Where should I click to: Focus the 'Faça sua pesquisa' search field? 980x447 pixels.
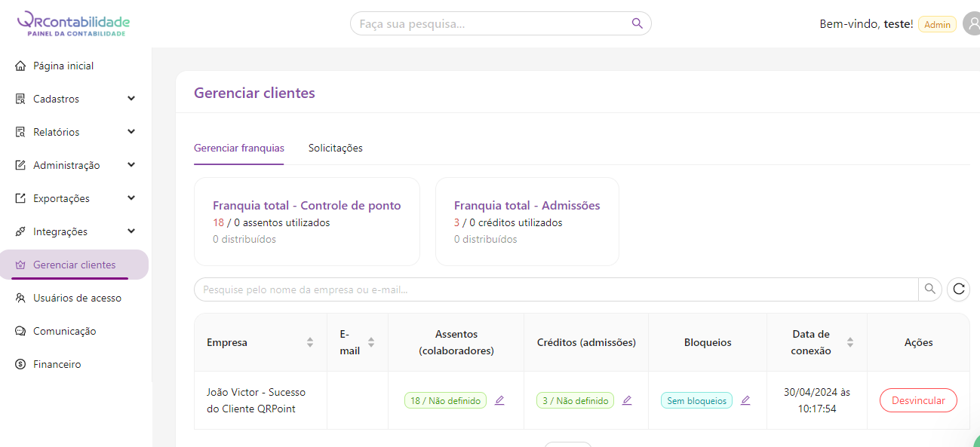tap(490, 23)
